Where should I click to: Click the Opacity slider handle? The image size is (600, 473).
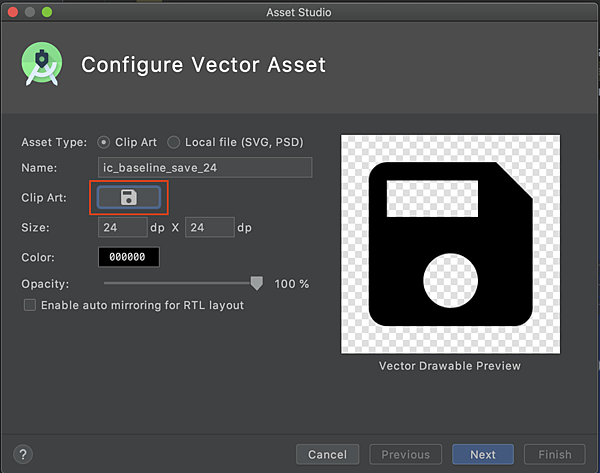click(x=257, y=283)
